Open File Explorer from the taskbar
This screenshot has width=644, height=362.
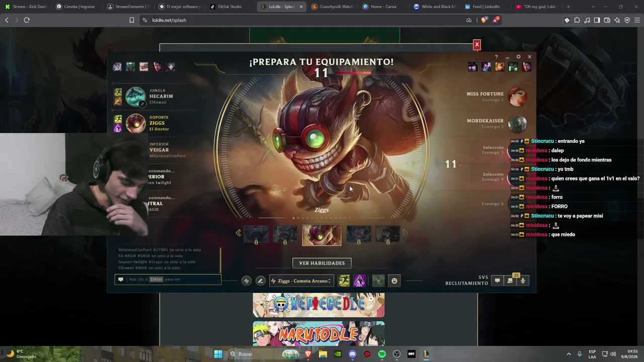coord(323,354)
